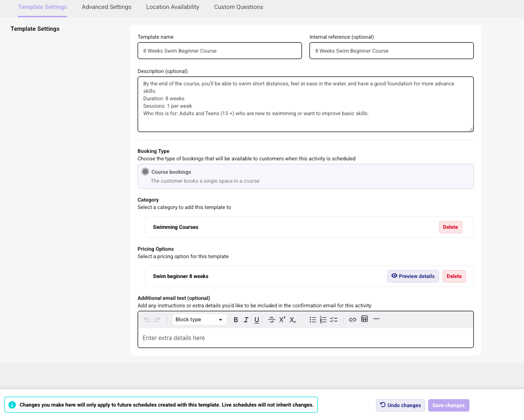This screenshot has width=524, height=420.
Task: Insert numbered list in email editor
Action: tap(323, 320)
